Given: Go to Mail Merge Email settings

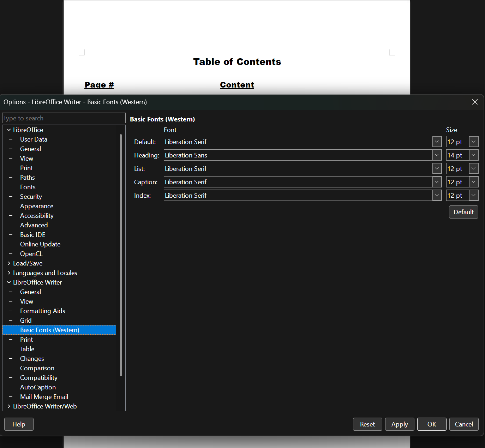Looking at the screenshot, I should pyautogui.click(x=44, y=397).
